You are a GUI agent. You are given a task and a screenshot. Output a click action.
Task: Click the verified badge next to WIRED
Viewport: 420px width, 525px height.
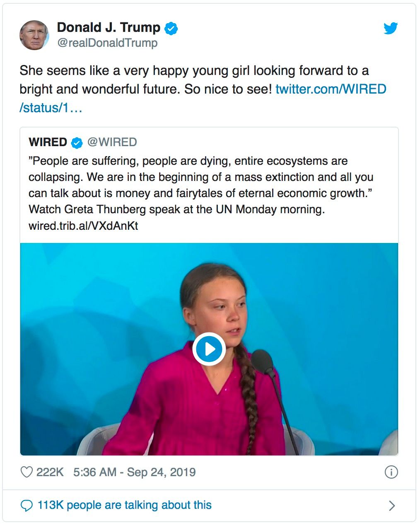point(77,142)
